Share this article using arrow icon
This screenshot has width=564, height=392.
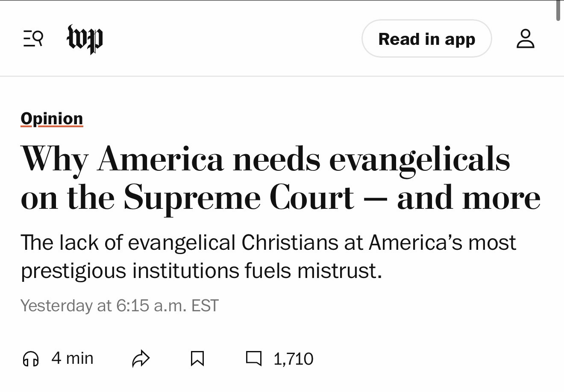pyautogui.click(x=141, y=359)
